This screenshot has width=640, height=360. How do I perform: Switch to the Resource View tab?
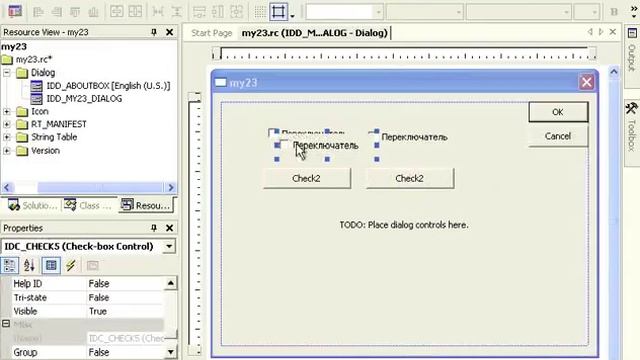tap(146, 205)
